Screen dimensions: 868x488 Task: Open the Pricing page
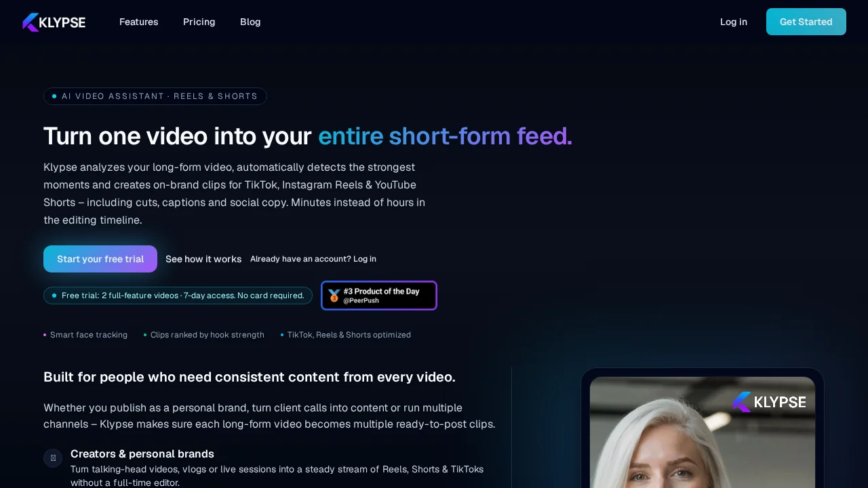click(x=199, y=22)
